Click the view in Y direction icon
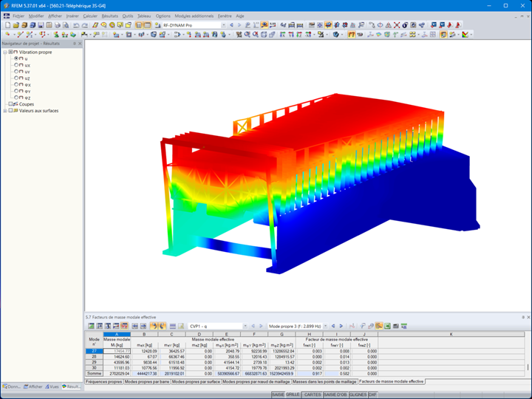This screenshot has height=399, width=532. point(291,35)
